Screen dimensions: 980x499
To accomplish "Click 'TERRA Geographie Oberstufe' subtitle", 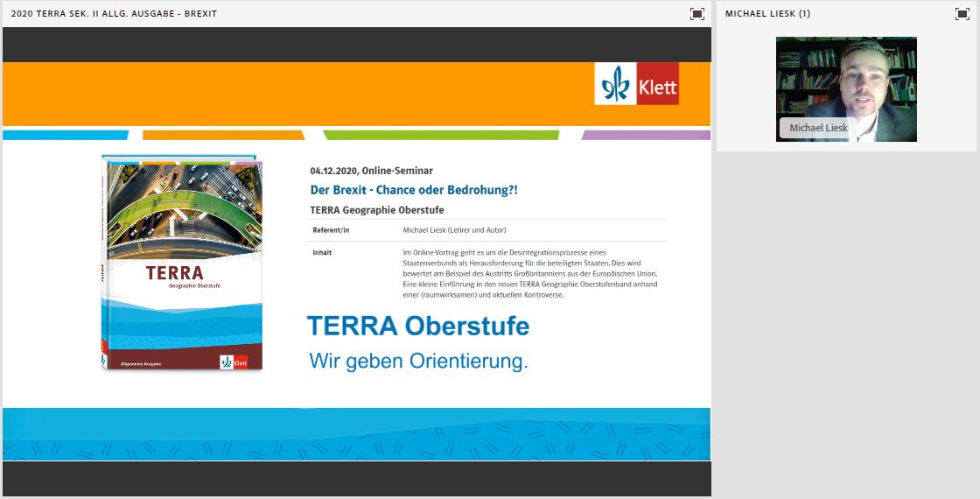I will (377, 210).
